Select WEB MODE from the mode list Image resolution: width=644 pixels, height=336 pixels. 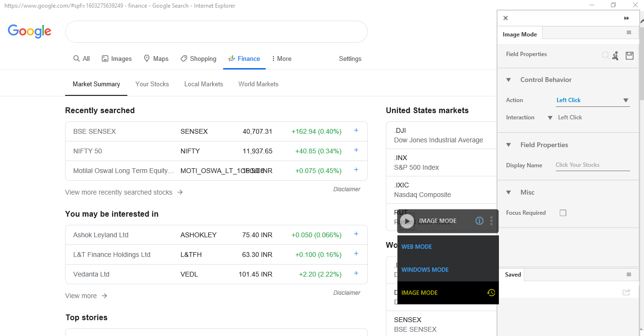click(417, 247)
